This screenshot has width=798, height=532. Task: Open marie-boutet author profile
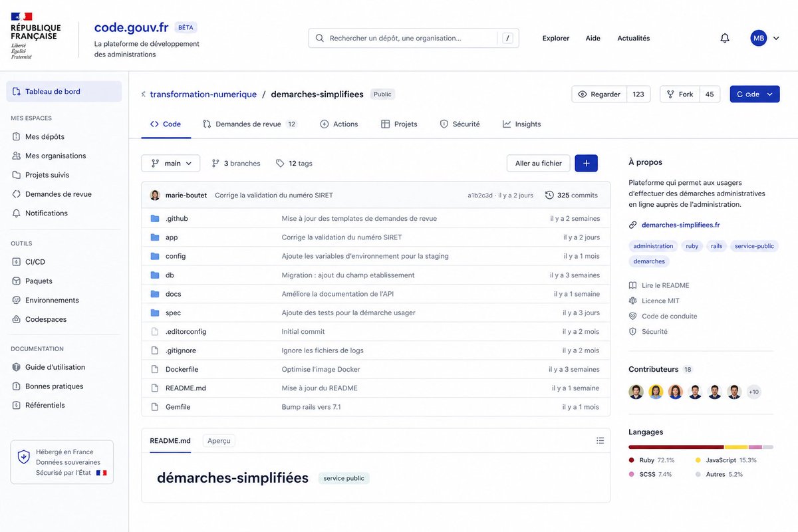[186, 196]
